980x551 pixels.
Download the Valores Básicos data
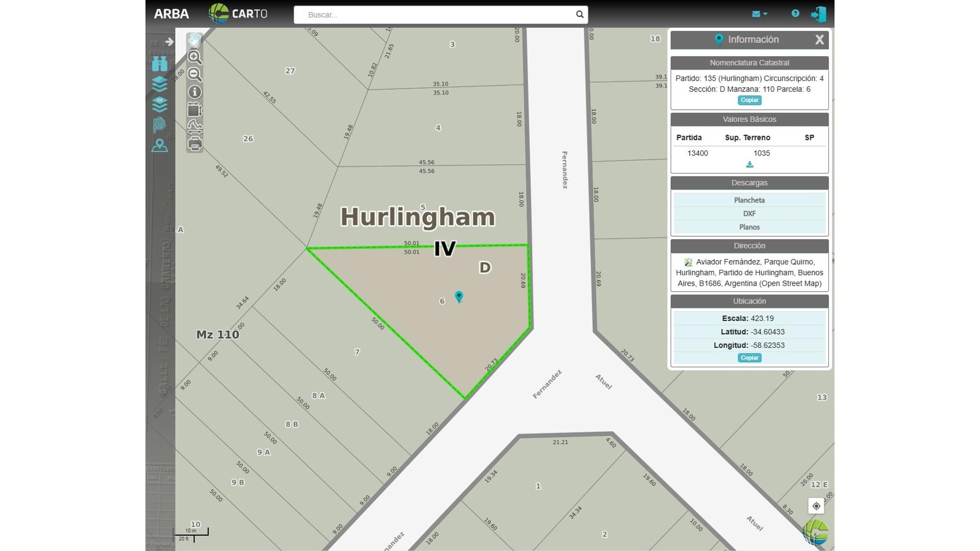pos(749,164)
